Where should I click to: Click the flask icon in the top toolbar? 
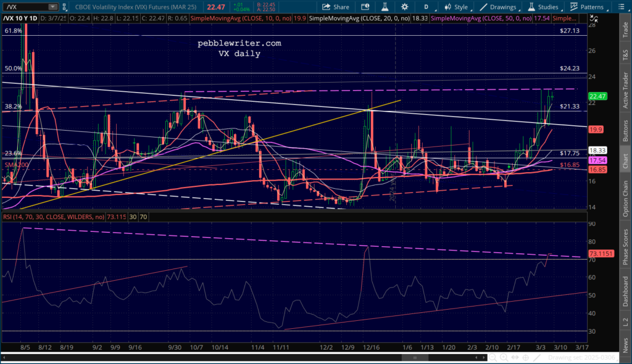383,7
